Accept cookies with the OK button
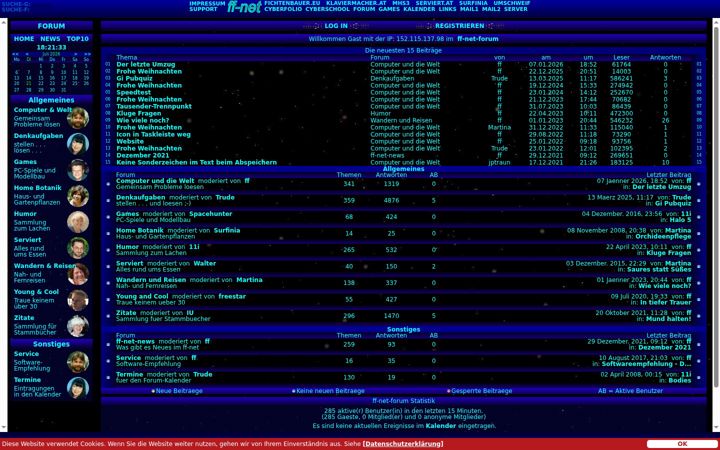Image resolution: width=720 pixels, height=450 pixels. point(682,444)
